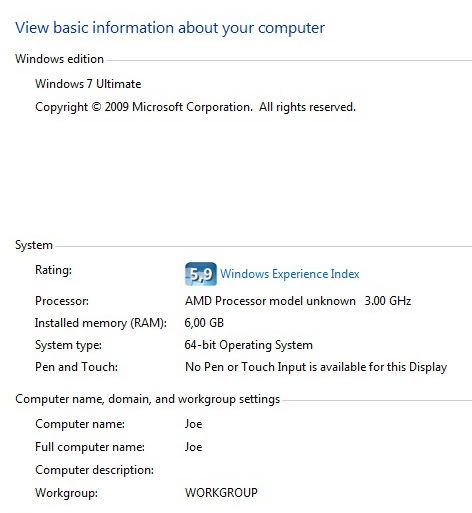Click the Windows 7 Ultimate edition text
The width and height of the screenshot is (472, 513).
pos(88,84)
